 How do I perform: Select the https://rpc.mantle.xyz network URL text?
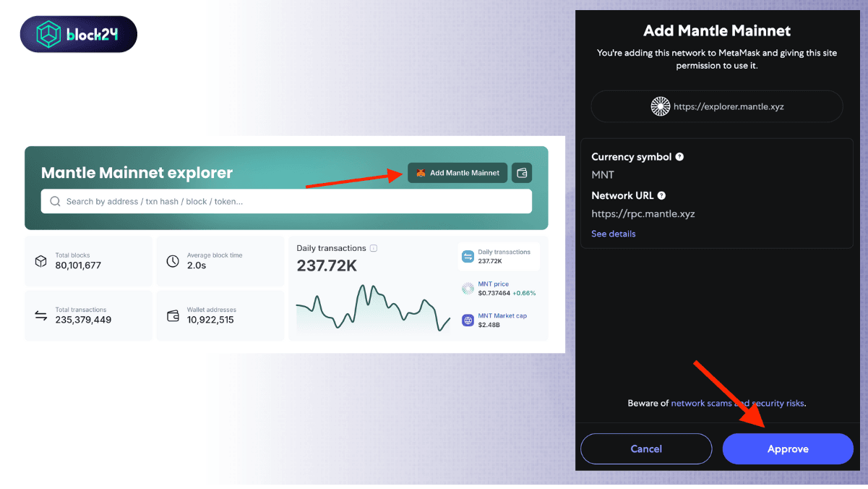point(643,213)
